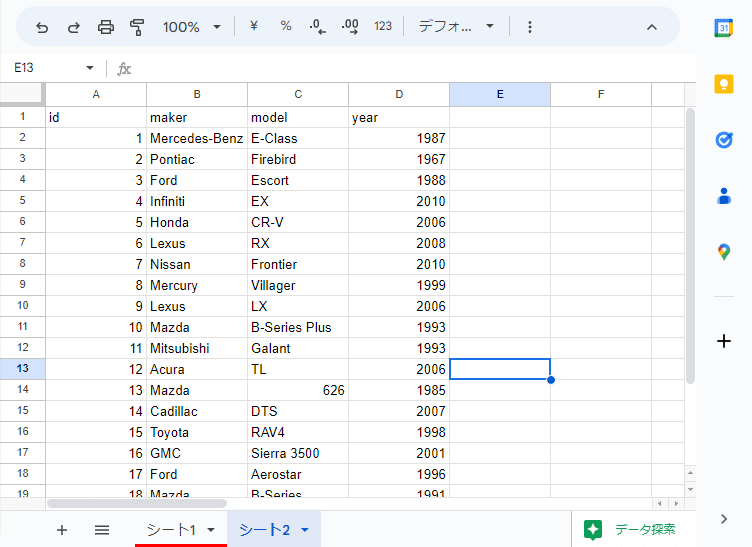Screen dimensions: 752x547
Task: Select the 'maker' header cell
Action: [197, 117]
